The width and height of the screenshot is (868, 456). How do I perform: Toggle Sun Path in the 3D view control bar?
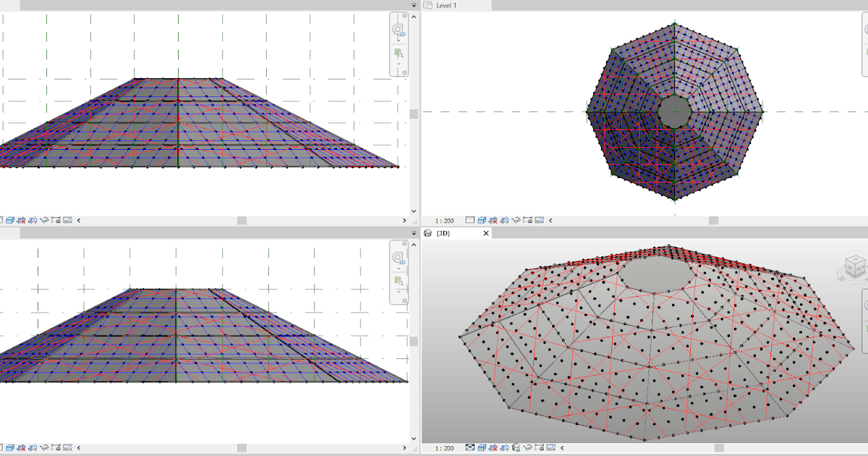pyautogui.click(x=504, y=447)
